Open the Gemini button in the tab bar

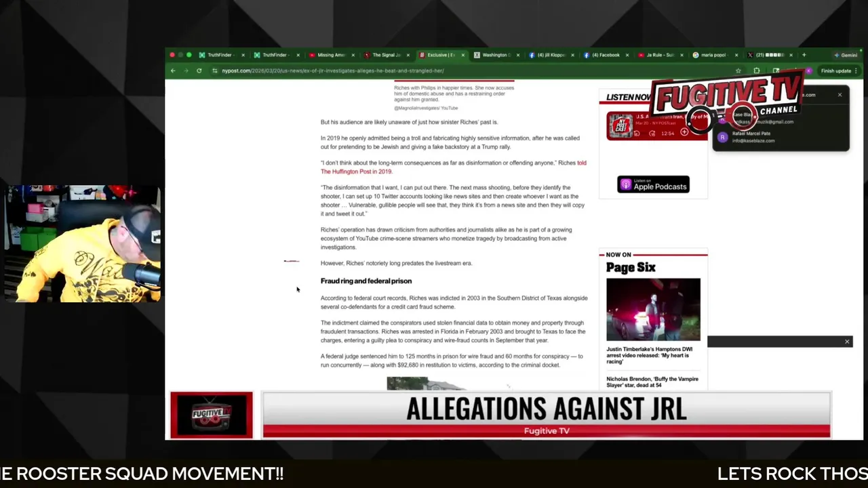846,55
